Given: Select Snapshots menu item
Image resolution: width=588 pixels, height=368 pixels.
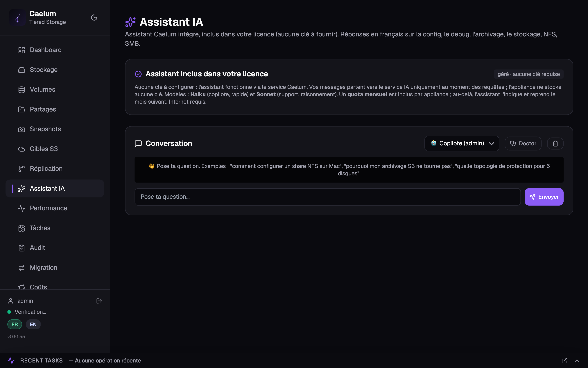Looking at the screenshot, I should [55, 129].
